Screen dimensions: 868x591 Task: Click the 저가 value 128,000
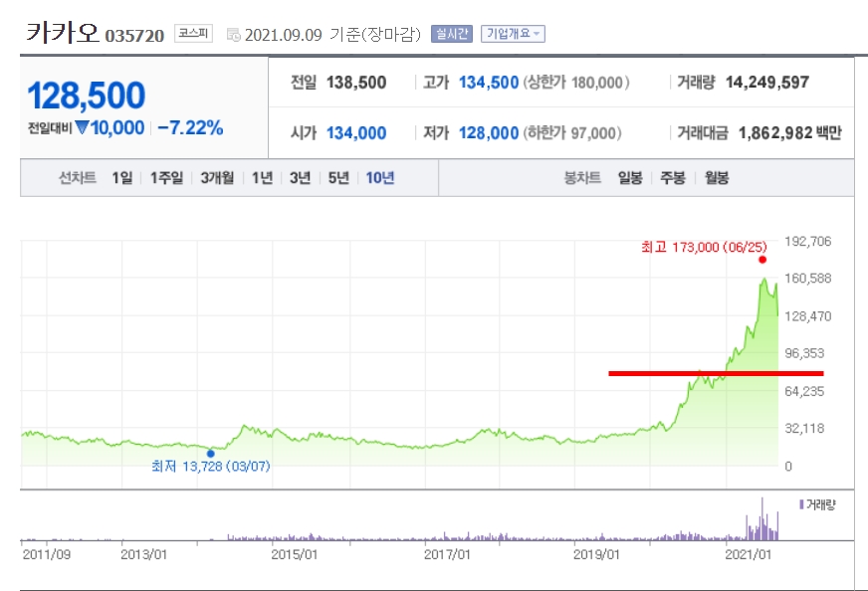click(488, 132)
